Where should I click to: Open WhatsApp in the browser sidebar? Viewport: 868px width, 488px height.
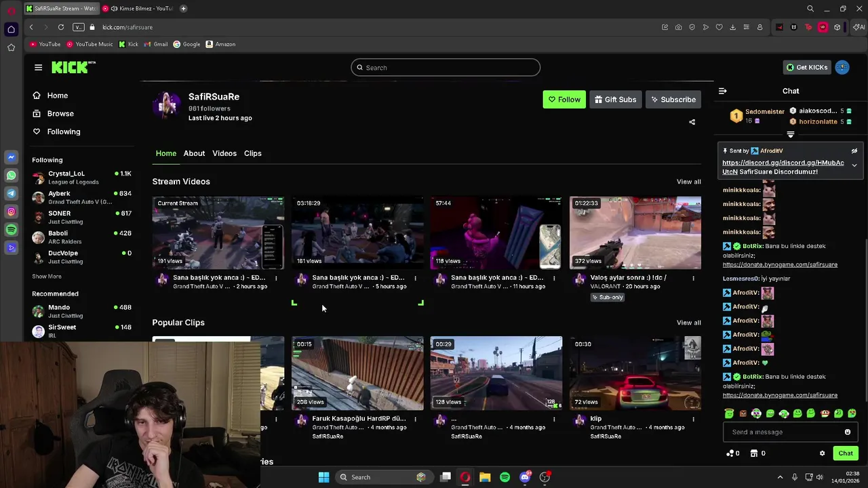(x=11, y=176)
